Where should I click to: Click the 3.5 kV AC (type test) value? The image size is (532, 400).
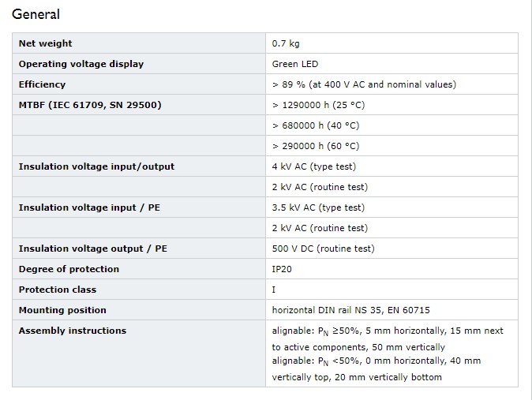pyautogui.click(x=318, y=207)
